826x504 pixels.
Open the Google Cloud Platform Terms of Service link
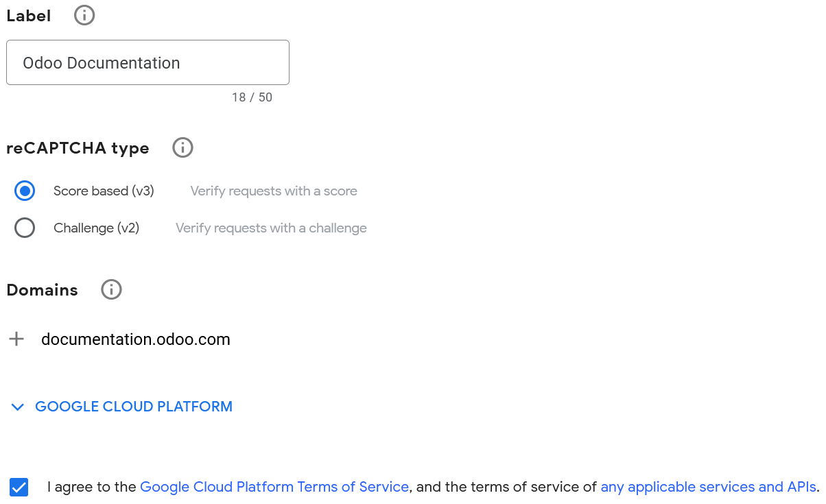pyautogui.click(x=274, y=487)
